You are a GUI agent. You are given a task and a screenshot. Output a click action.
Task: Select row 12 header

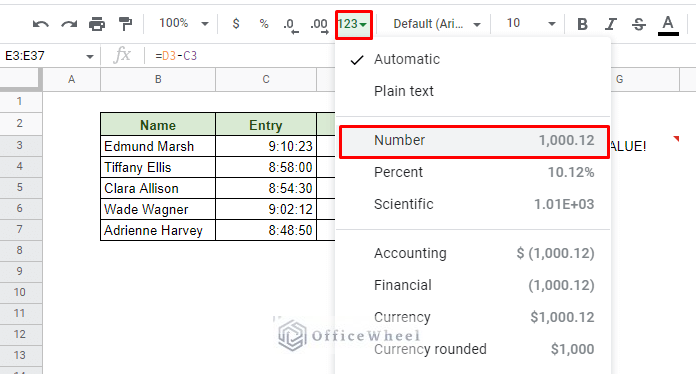click(x=20, y=334)
